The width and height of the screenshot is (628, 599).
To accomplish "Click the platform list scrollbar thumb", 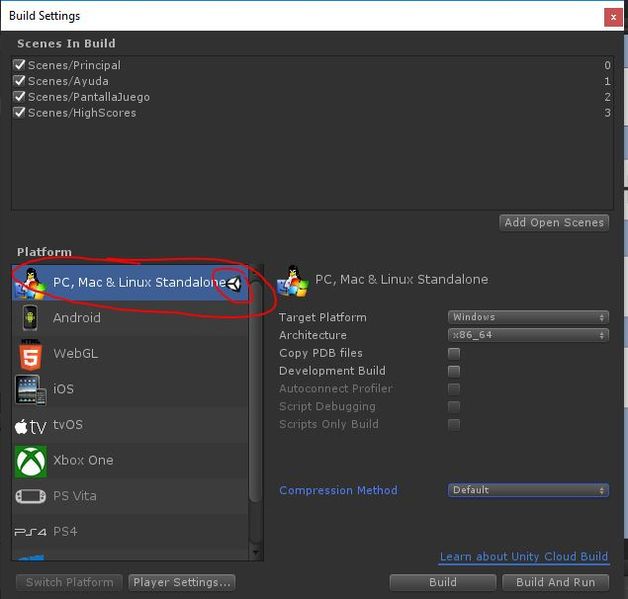I will point(255,390).
